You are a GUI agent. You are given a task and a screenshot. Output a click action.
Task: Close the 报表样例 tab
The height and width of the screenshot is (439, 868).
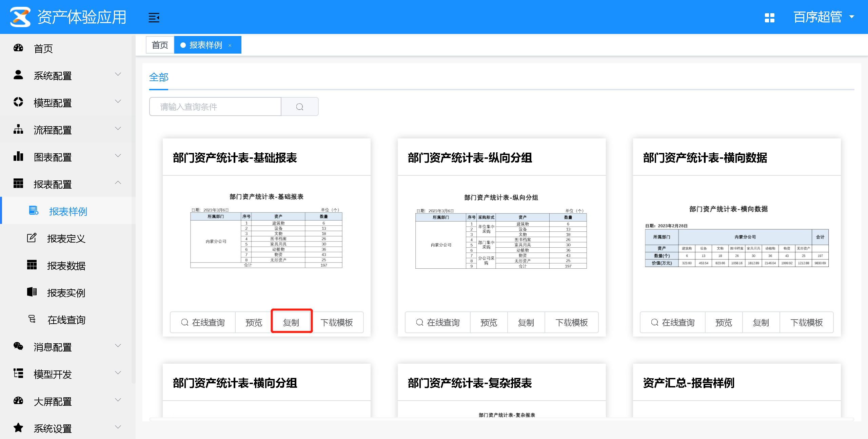click(230, 45)
